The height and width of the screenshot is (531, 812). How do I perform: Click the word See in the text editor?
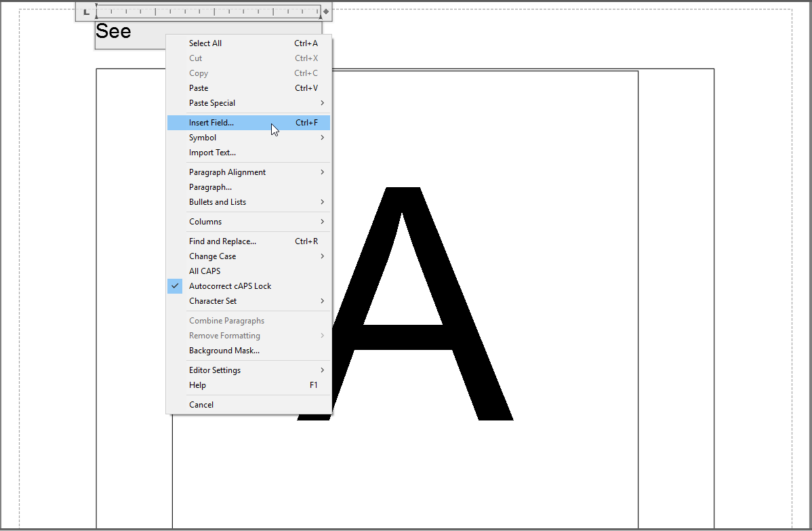click(x=113, y=31)
